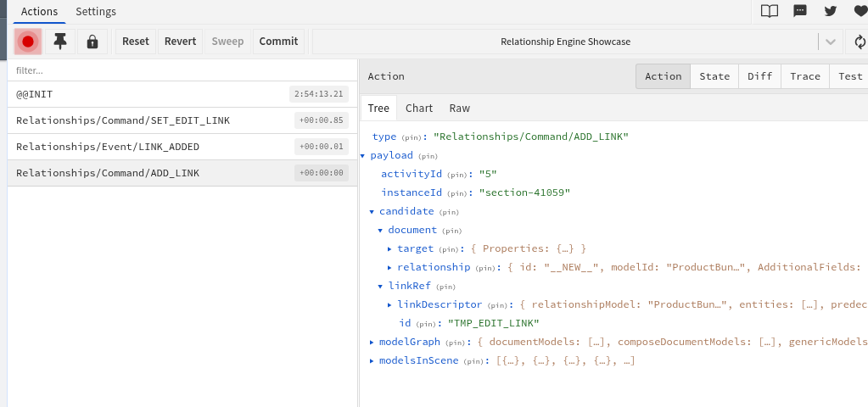868x407 pixels.
Task: Toggle the lock changes padlock icon
Action: [x=92, y=42]
